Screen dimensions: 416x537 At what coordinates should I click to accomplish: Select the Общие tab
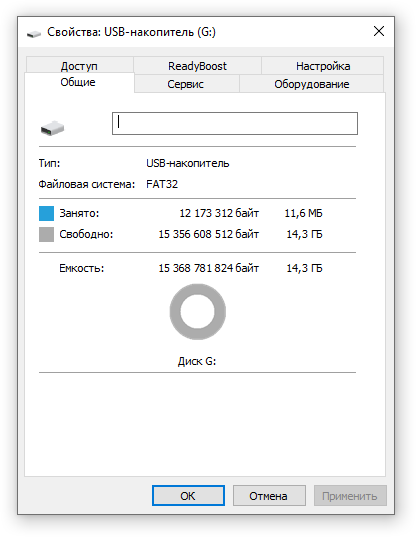[x=78, y=82]
